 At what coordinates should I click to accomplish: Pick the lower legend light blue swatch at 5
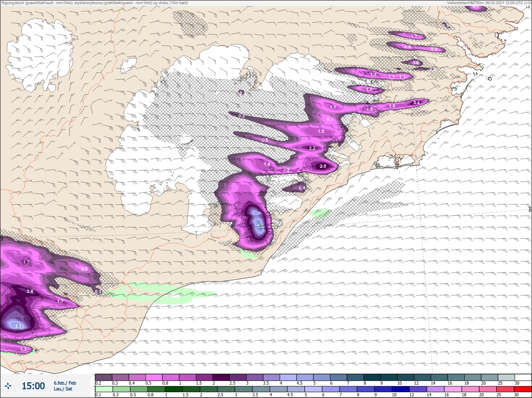pos(313,389)
